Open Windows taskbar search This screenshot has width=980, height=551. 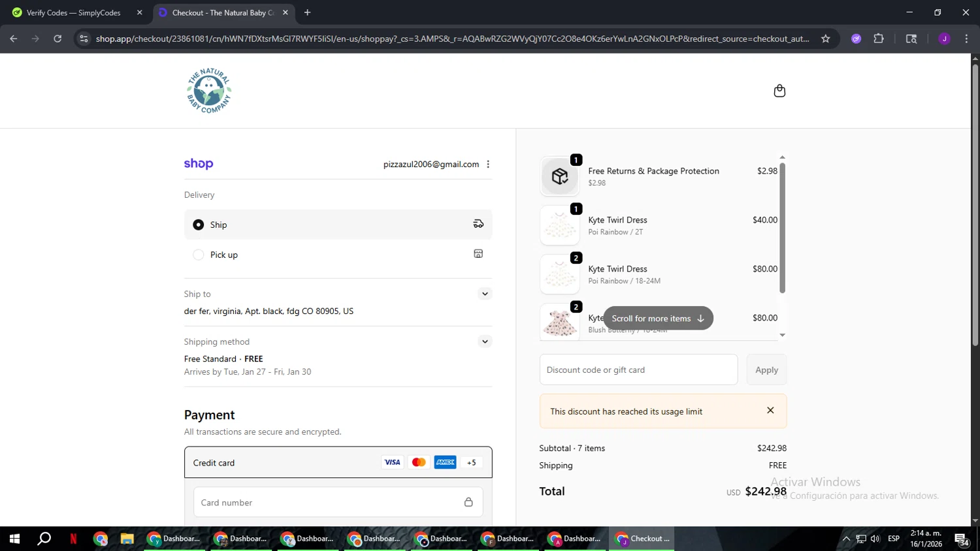44,539
